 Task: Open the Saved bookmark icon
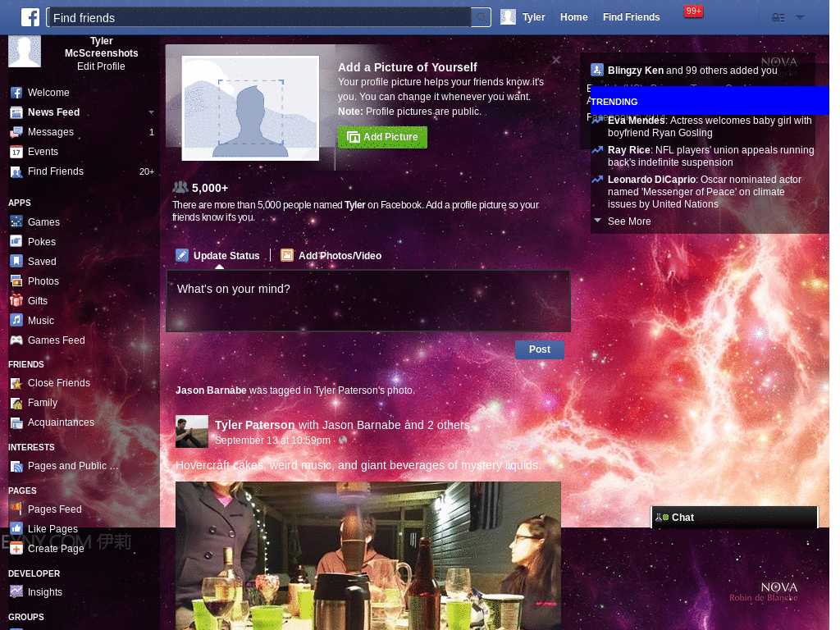(x=16, y=262)
